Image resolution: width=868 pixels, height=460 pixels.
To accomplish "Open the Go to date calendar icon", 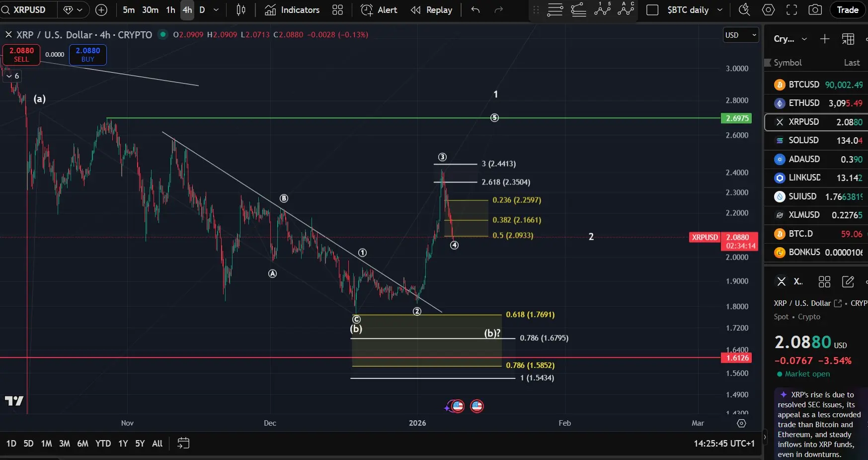I will pyautogui.click(x=183, y=443).
